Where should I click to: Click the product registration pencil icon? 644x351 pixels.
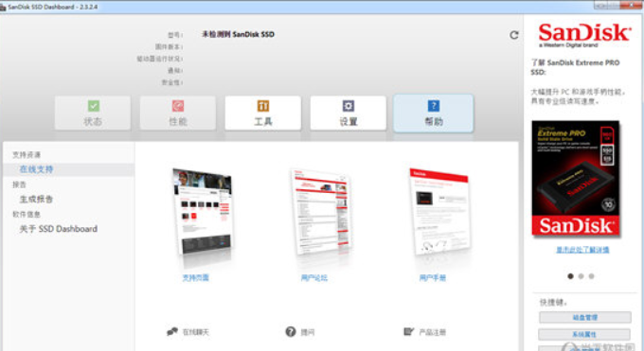[409, 331]
